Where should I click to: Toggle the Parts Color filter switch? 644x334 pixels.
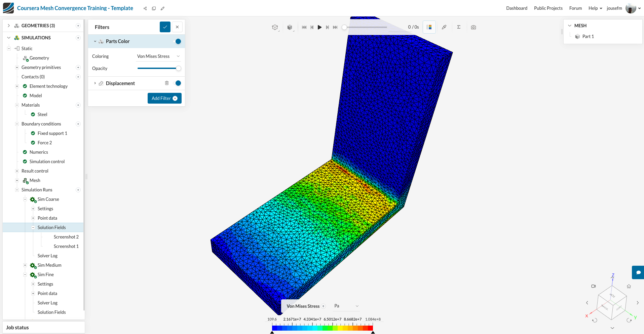pyautogui.click(x=177, y=41)
